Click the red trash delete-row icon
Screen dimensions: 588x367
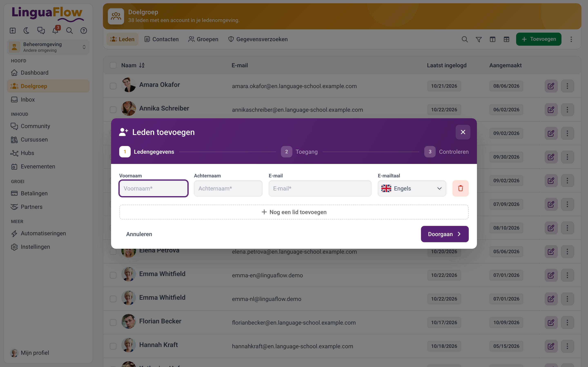pos(460,188)
